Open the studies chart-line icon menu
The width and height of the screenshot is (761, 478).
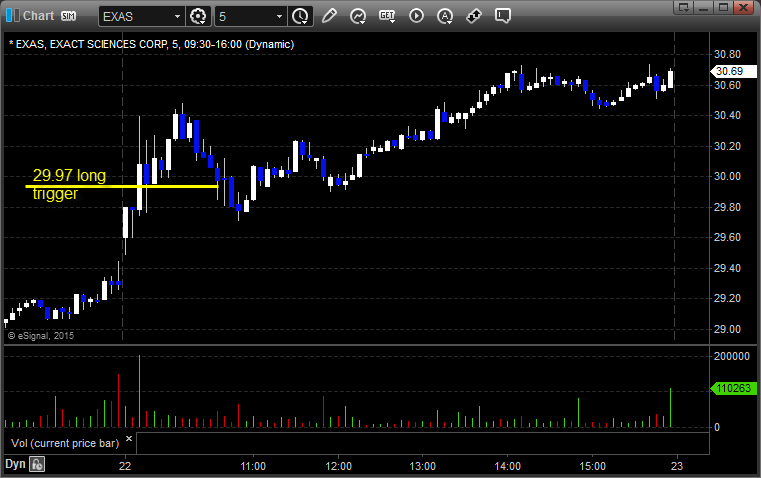pyautogui.click(x=358, y=16)
